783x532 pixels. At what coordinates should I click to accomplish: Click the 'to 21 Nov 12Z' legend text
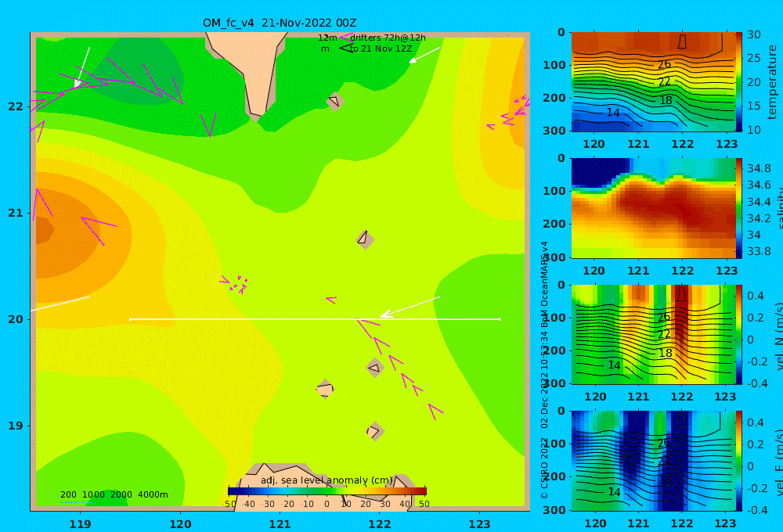(x=381, y=49)
